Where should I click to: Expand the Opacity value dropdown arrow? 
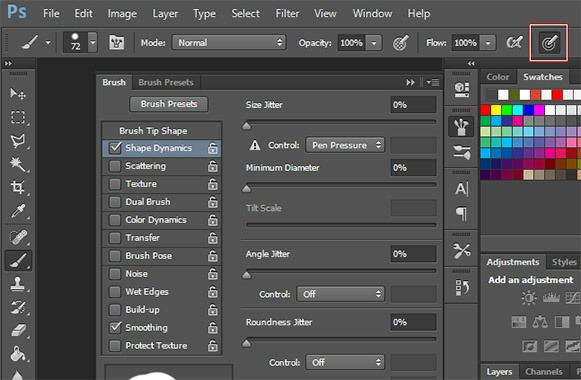coord(374,43)
